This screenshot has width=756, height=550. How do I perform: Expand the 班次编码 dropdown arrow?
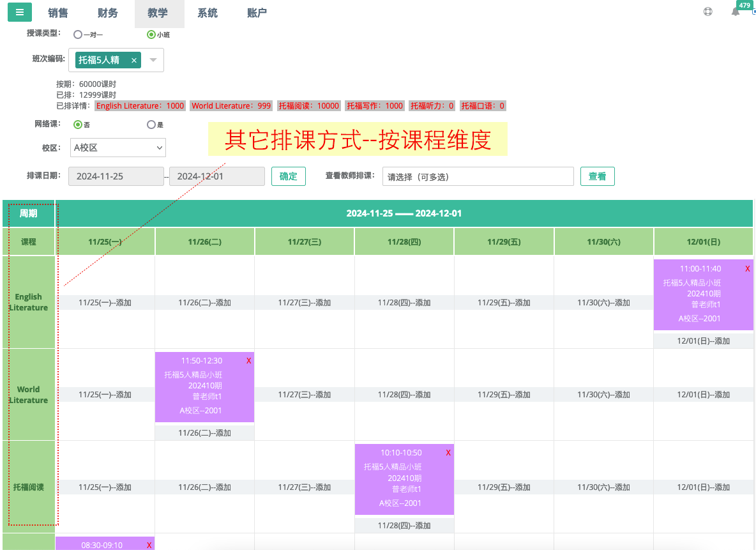pos(153,60)
